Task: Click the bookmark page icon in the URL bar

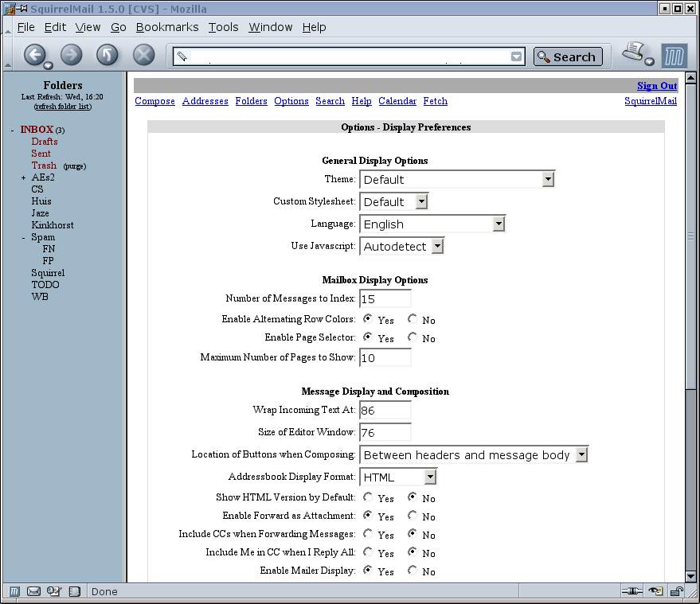Action: pyautogui.click(x=182, y=57)
